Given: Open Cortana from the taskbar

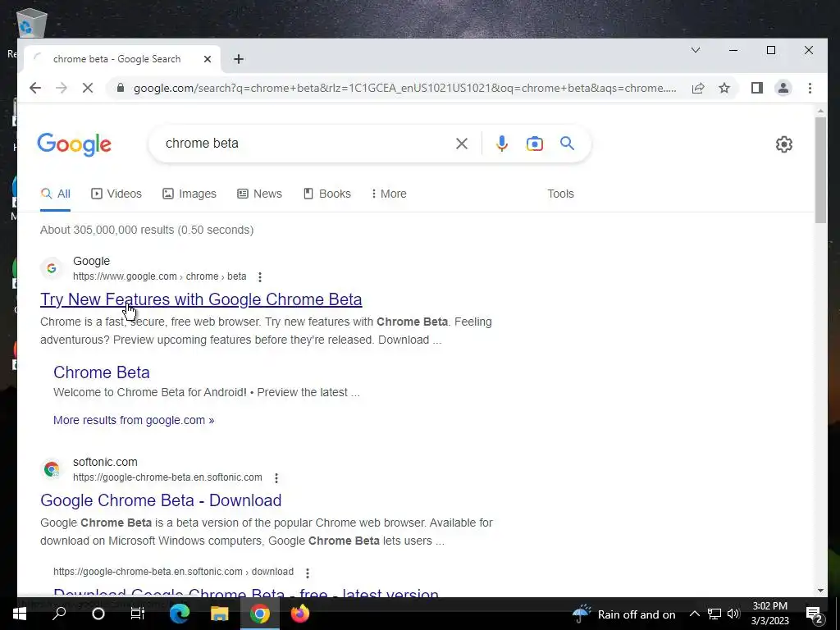Looking at the screenshot, I should [x=98, y=614].
